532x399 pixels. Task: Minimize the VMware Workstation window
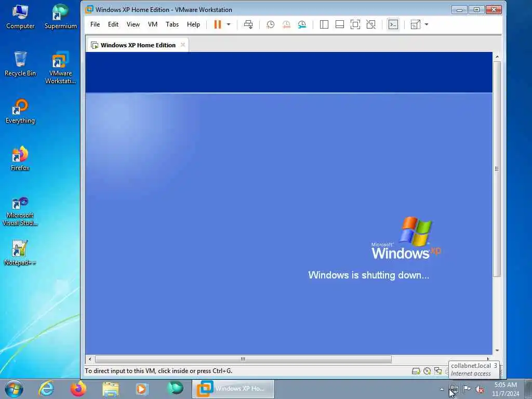pos(459,10)
